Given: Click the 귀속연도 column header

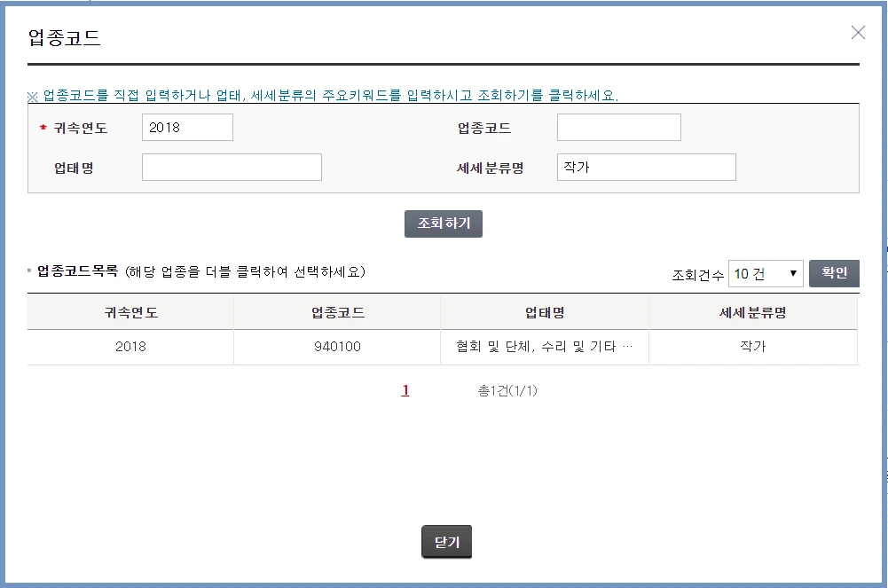Looking at the screenshot, I should (x=130, y=312).
